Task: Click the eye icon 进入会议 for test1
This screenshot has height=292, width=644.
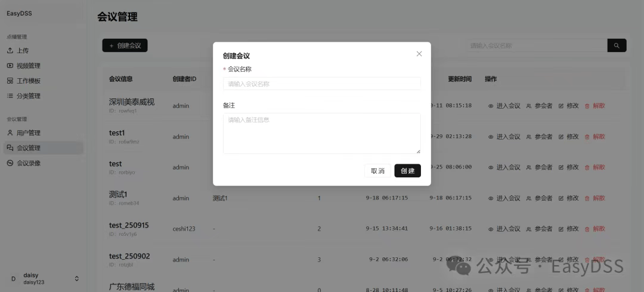Action: click(x=491, y=137)
